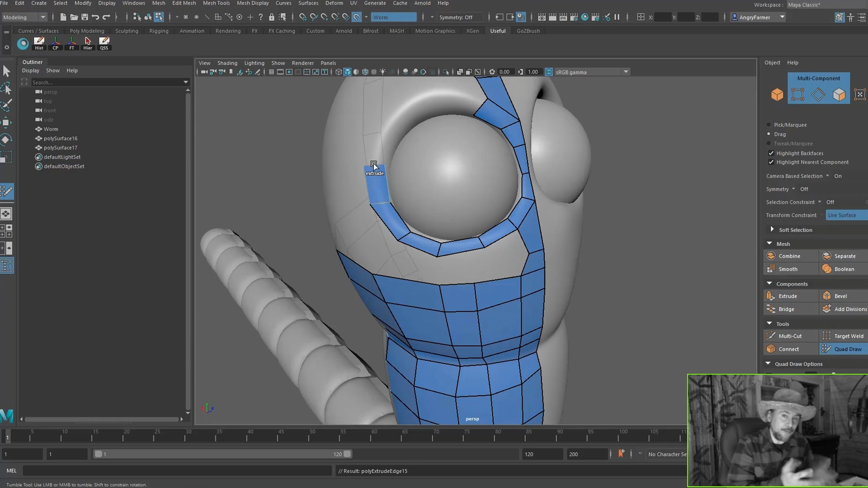
Task: Click the Combine mesh icon
Action: point(771,256)
